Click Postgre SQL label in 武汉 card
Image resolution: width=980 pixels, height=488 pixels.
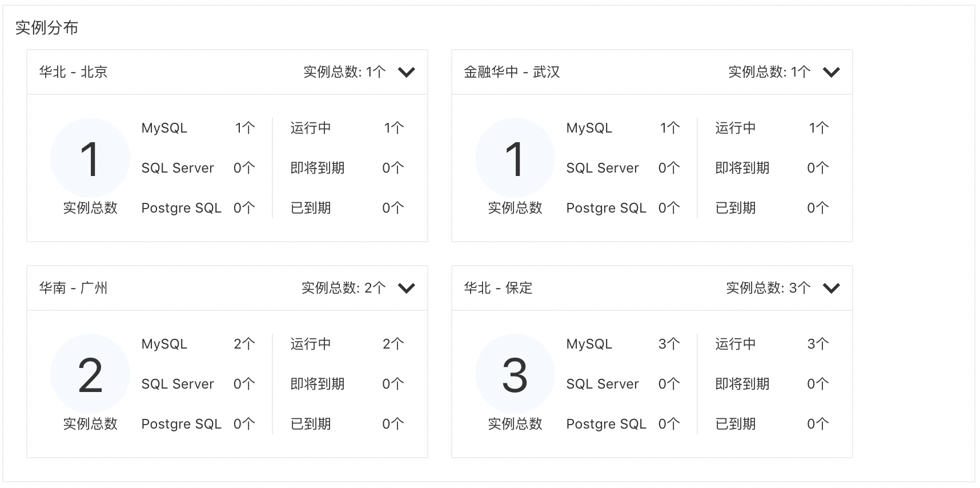[x=607, y=208]
